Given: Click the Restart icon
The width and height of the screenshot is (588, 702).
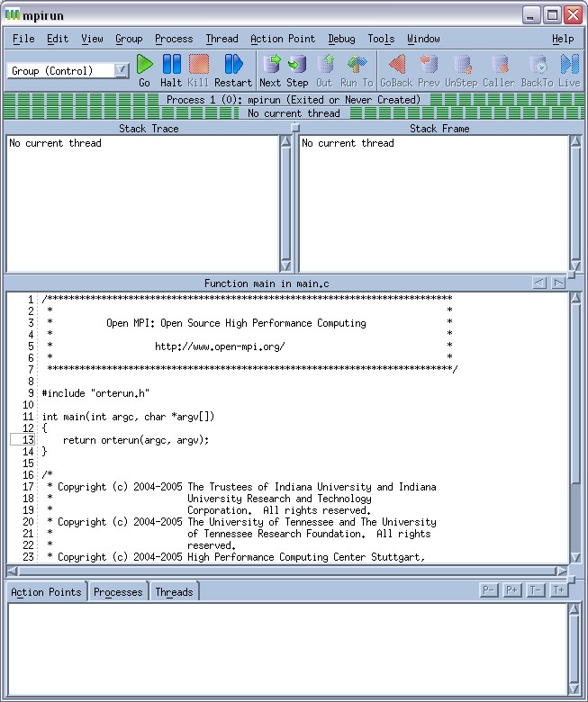Looking at the screenshot, I should [233, 64].
